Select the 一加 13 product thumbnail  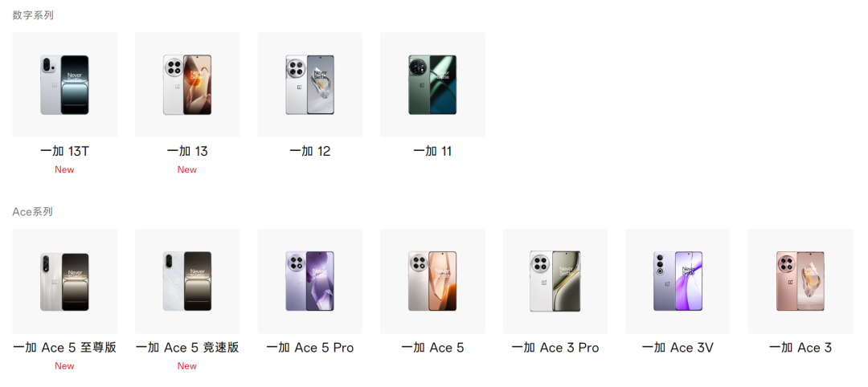pos(187,84)
